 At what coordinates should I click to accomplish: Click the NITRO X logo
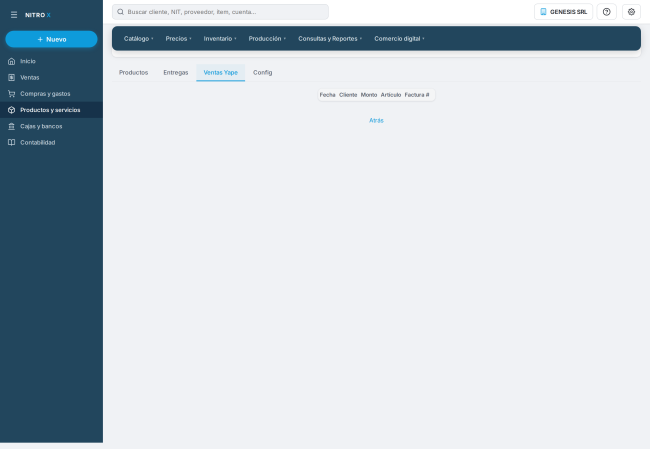(38, 15)
